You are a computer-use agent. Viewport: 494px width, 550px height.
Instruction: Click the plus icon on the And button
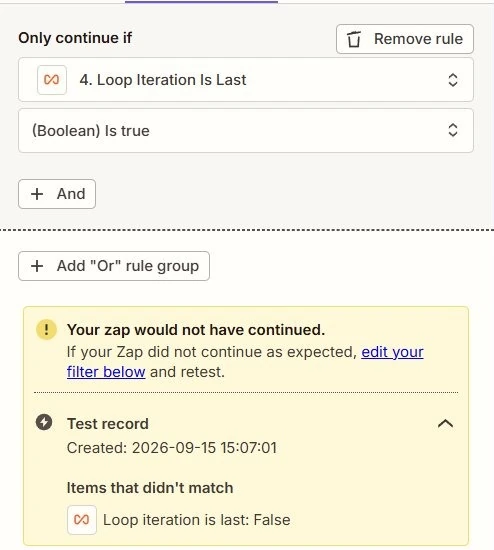(37, 194)
